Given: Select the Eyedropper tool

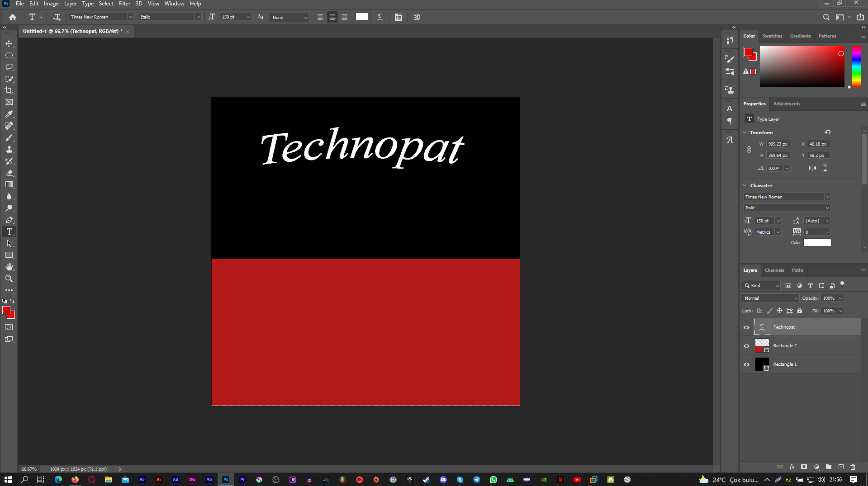Looking at the screenshot, I should tap(9, 114).
